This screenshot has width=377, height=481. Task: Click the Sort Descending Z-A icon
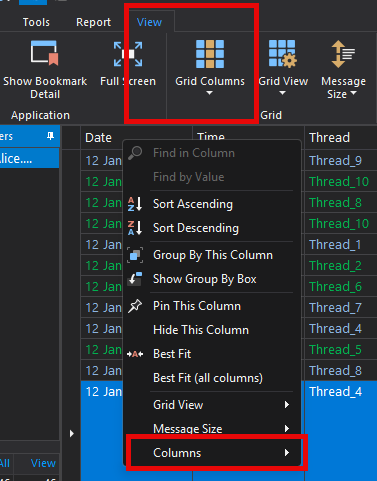(135, 228)
